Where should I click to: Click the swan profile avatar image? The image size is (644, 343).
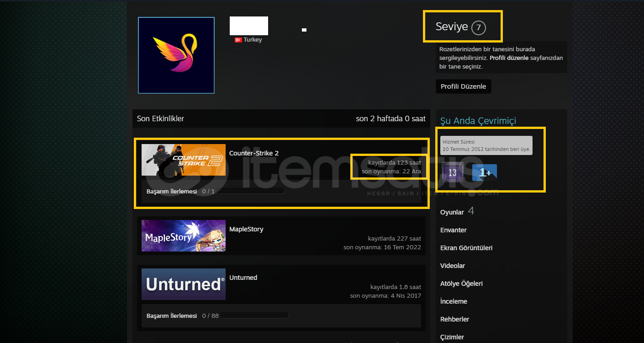point(176,55)
